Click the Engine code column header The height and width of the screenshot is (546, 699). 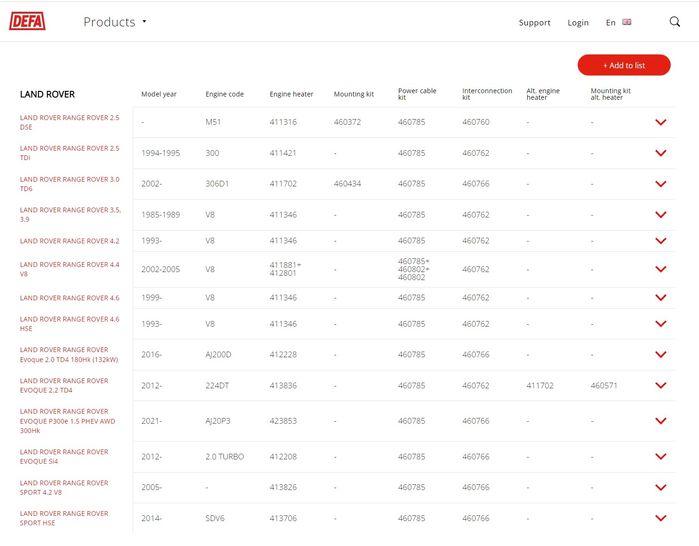[224, 94]
